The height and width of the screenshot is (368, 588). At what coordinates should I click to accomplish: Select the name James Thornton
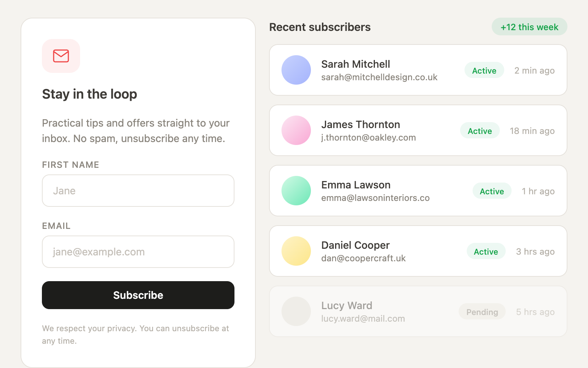(361, 124)
